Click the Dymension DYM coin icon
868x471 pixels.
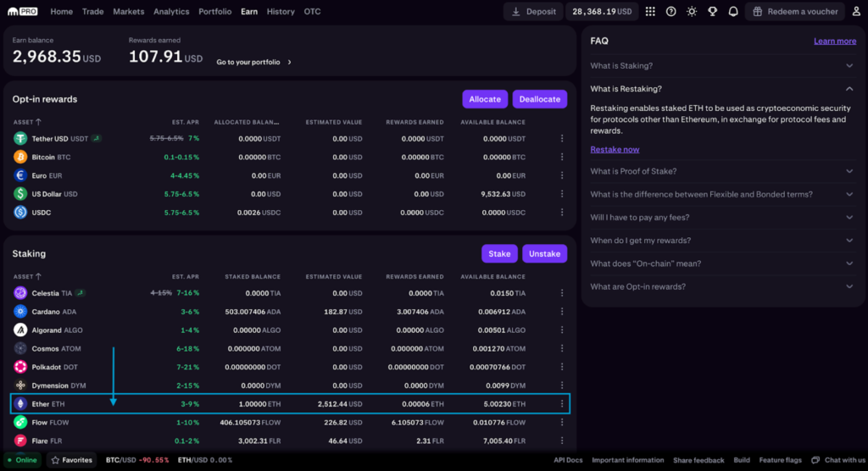[20, 385]
